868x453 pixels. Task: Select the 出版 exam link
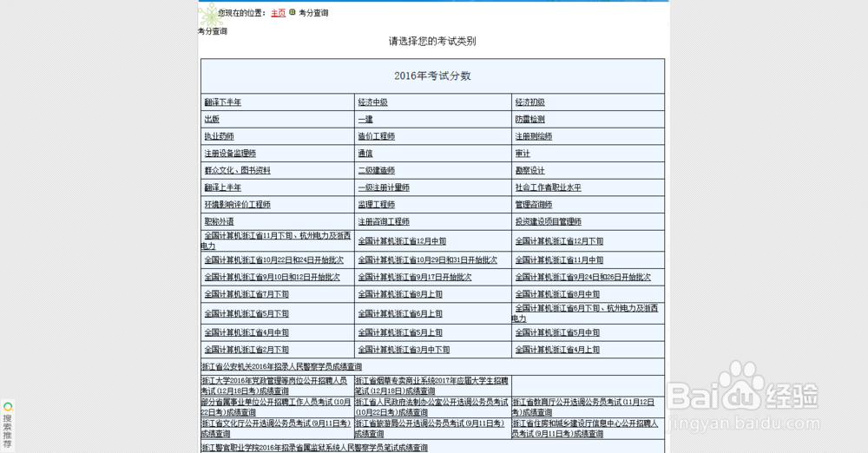[x=212, y=119]
